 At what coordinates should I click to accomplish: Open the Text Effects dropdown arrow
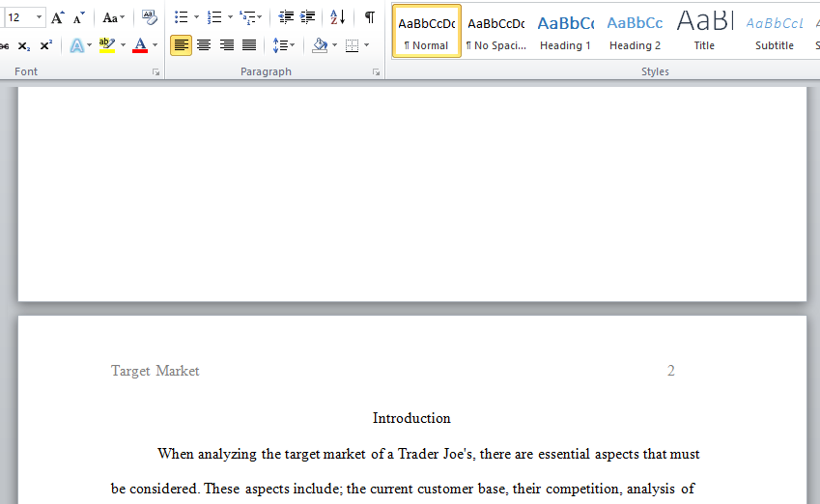(x=90, y=45)
